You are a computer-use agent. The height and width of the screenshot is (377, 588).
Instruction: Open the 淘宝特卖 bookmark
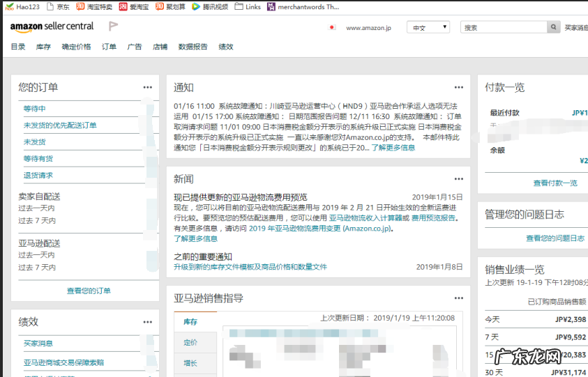pos(94,7)
